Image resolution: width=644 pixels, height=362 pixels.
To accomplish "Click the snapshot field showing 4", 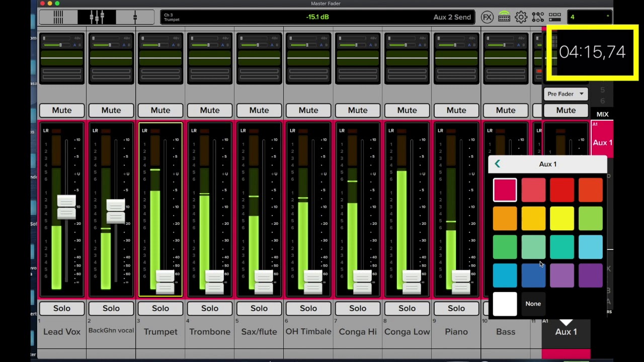I will point(589,17).
